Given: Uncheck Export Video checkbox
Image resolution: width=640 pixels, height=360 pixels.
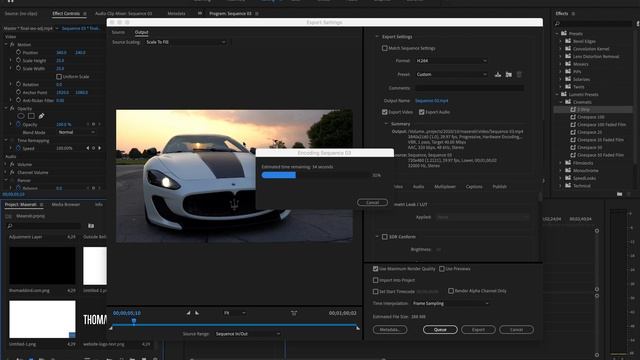Looking at the screenshot, I should [x=384, y=112].
